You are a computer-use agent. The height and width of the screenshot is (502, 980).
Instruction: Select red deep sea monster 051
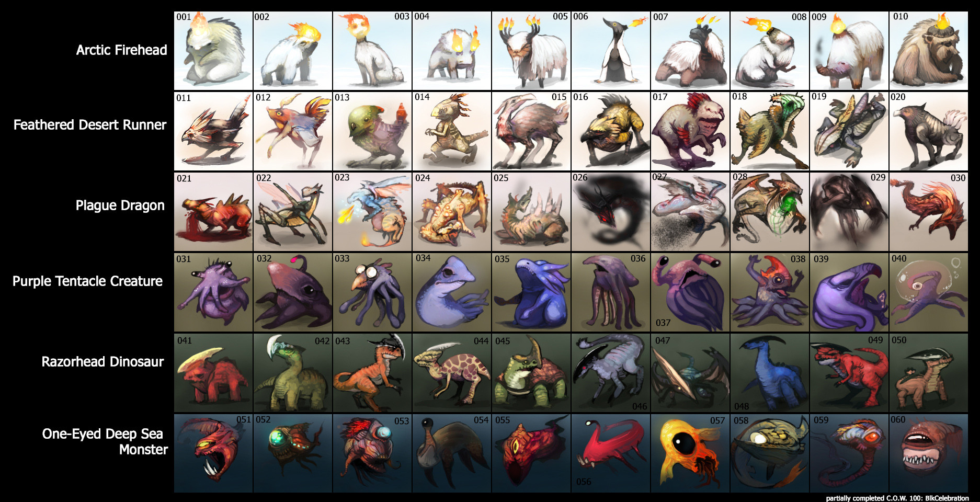coord(213,453)
